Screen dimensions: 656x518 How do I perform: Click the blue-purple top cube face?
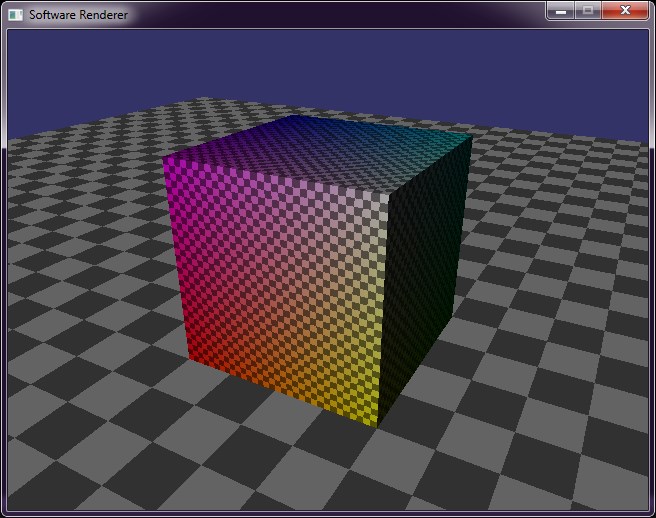click(x=320, y=155)
